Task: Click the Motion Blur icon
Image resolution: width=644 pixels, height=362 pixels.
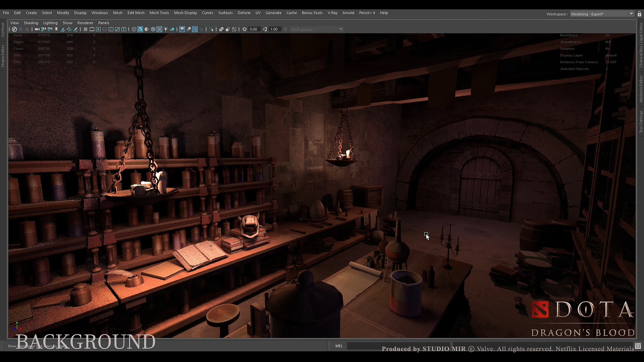Action: click(189, 29)
